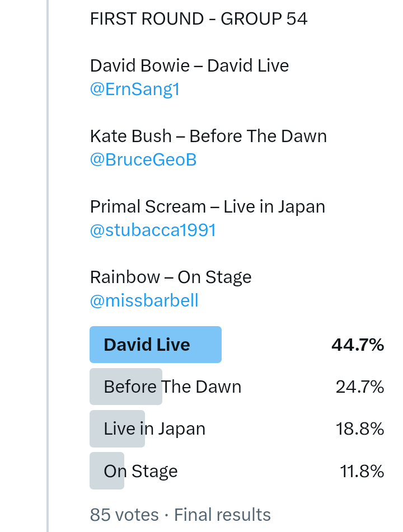The height and width of the screenshot is (532, 403).
Task: Visit the @stubacca1991 mention link
Action: 153,230
